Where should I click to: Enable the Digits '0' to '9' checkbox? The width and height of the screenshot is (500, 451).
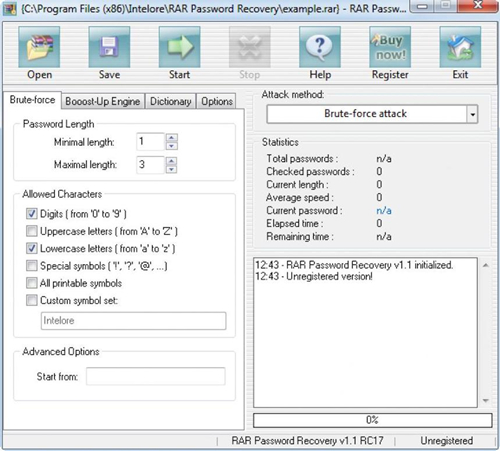pos(32,214)
